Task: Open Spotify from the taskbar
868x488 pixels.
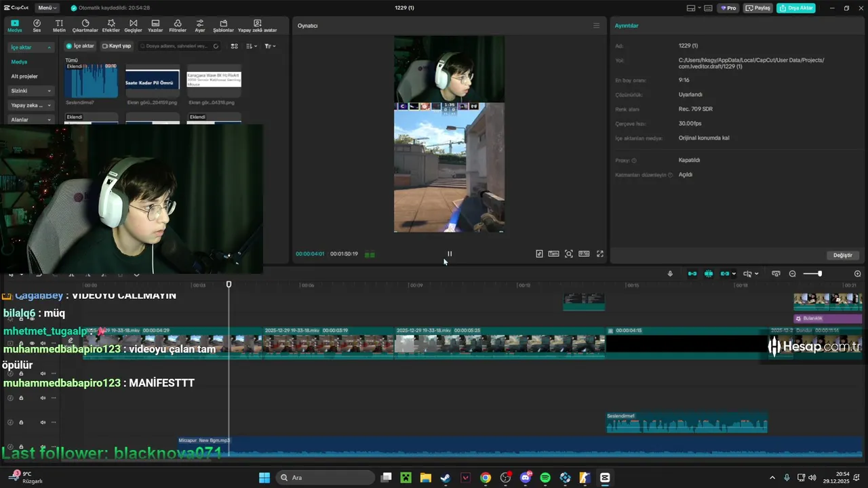Action: (x=545, y=478)
